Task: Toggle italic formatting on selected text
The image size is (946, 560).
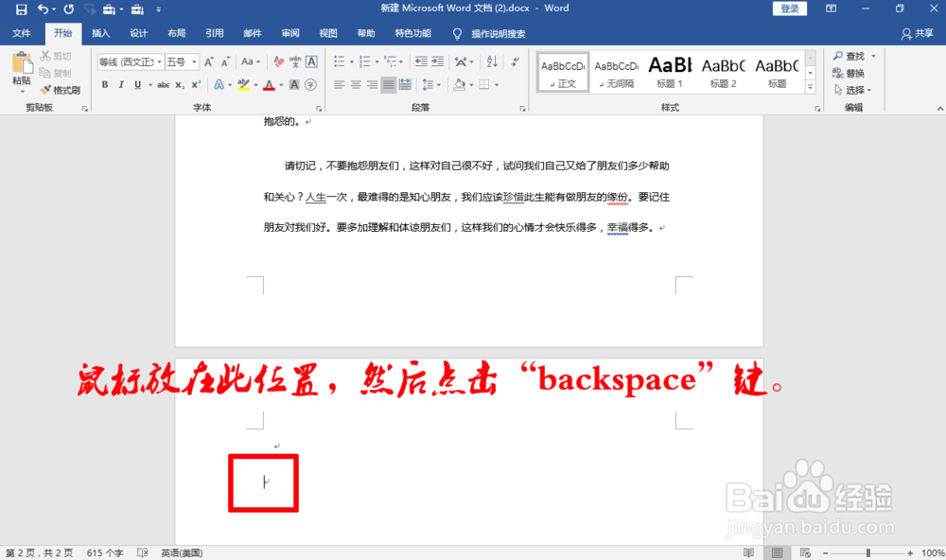Action: 121,84
